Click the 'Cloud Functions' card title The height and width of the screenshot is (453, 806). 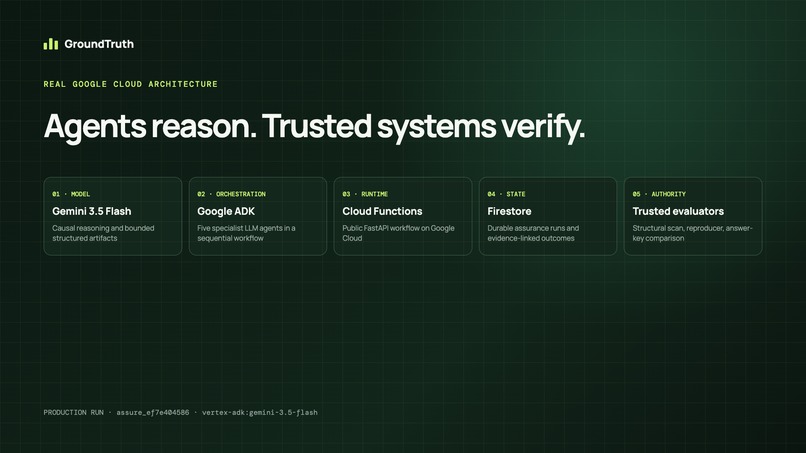(x=382, y=211)
